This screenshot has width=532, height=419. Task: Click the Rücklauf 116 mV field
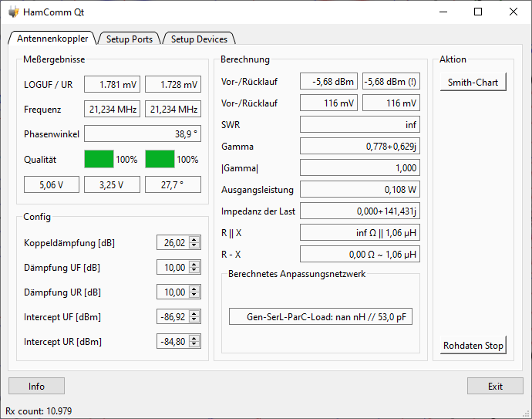coord(391,103)
